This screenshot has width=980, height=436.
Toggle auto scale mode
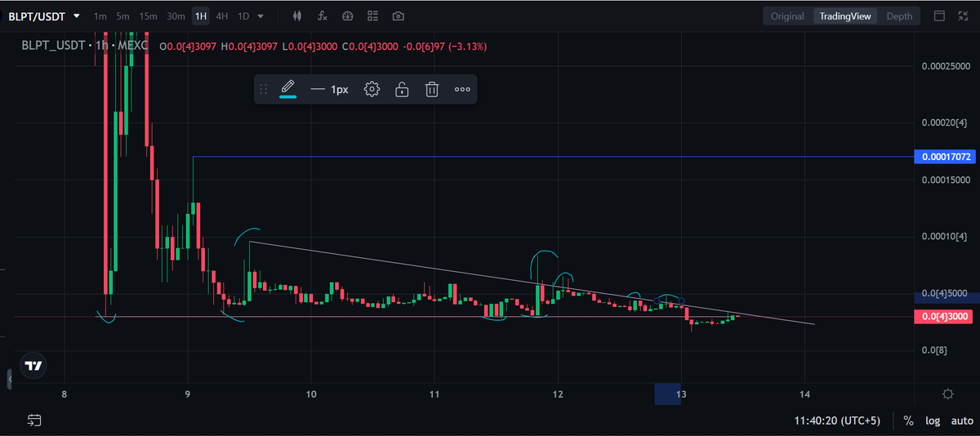coord(961,420)
